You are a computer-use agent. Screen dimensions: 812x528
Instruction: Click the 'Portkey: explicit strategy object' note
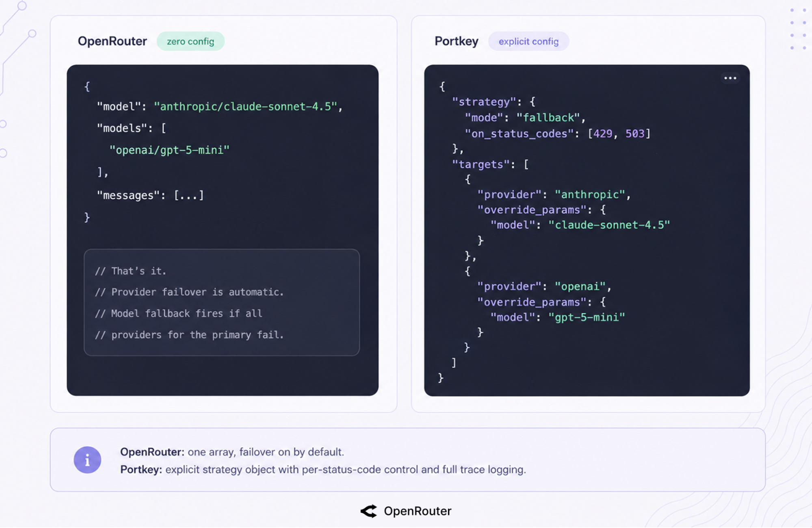(323, 470)
